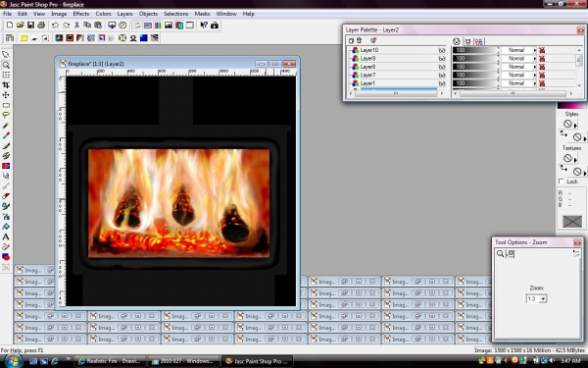Select the Text tool

[6, 237]
